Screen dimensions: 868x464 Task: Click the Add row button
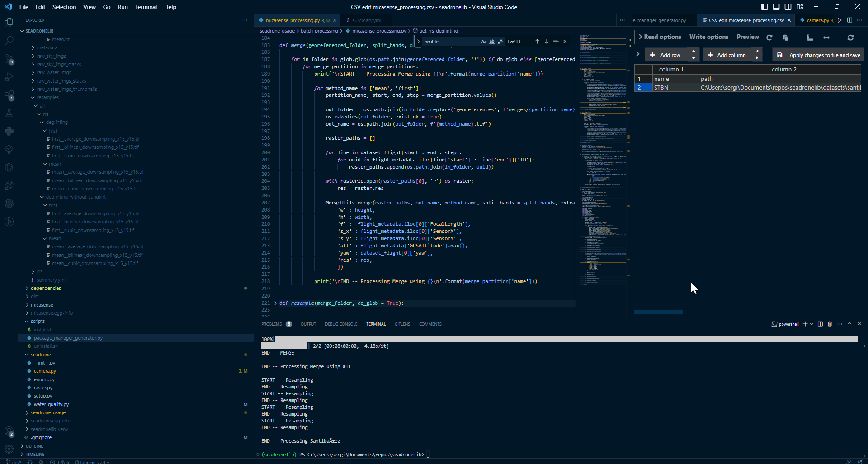click(x=665, y=55)
